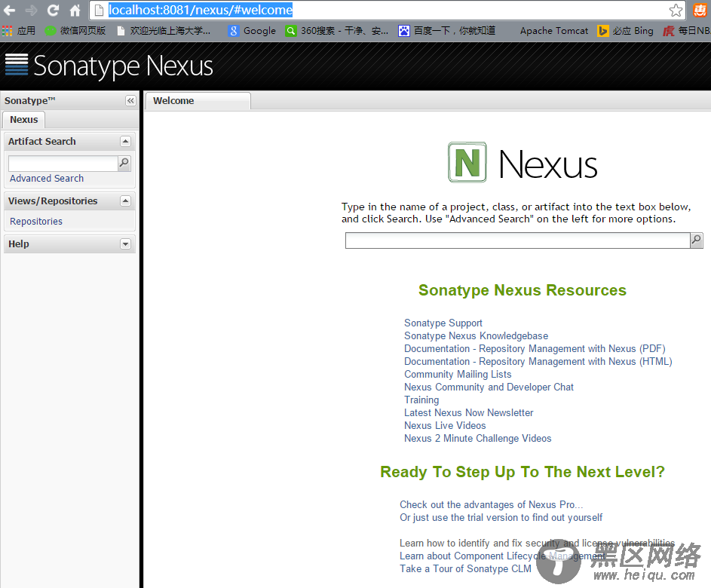The image size is (711, 588).
Task: Open 'Or just use the trial version' link
Action: coord(501,518)
